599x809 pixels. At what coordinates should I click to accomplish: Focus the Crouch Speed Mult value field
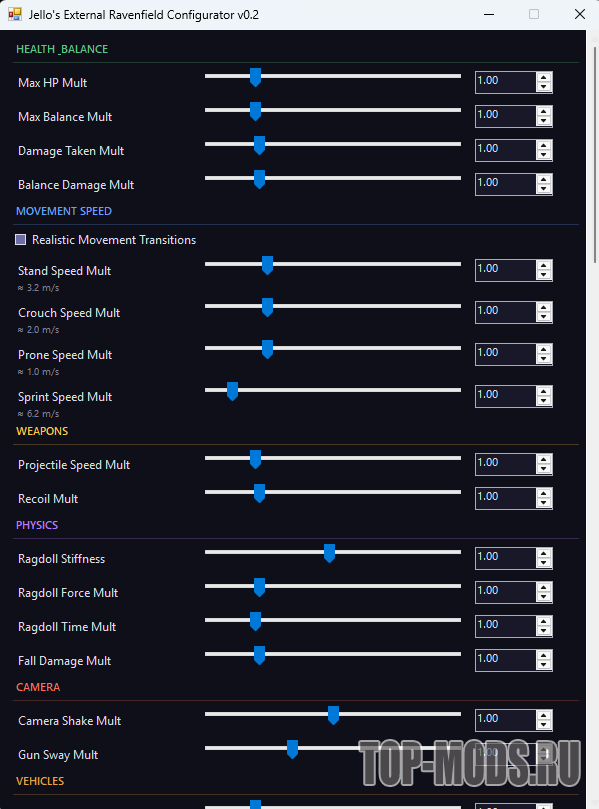[x=505, y=312]
